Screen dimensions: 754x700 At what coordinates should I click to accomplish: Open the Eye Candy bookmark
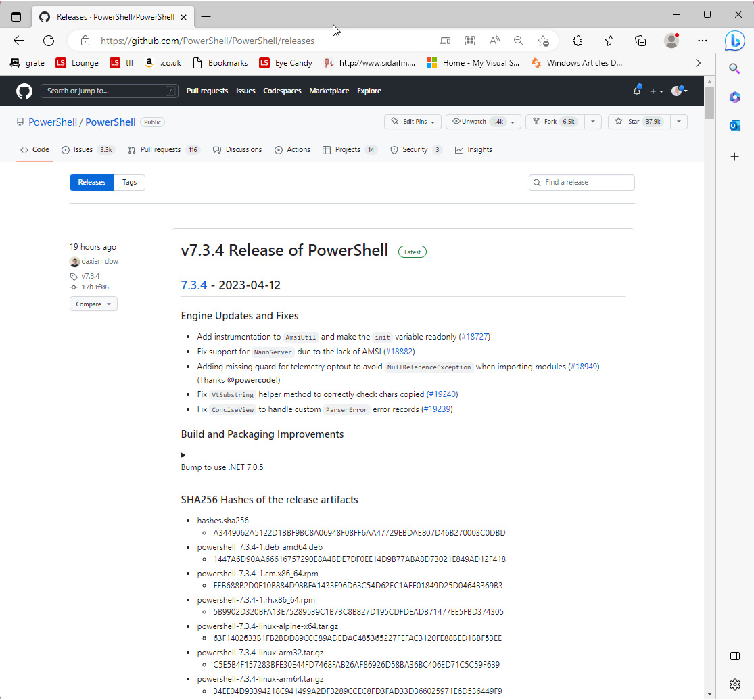(285, 63)
